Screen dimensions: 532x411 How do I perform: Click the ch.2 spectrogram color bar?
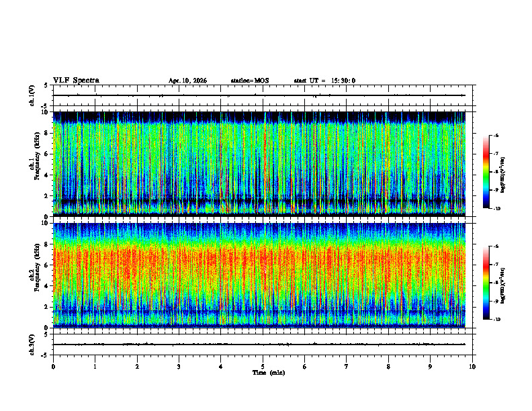(486, 283)
